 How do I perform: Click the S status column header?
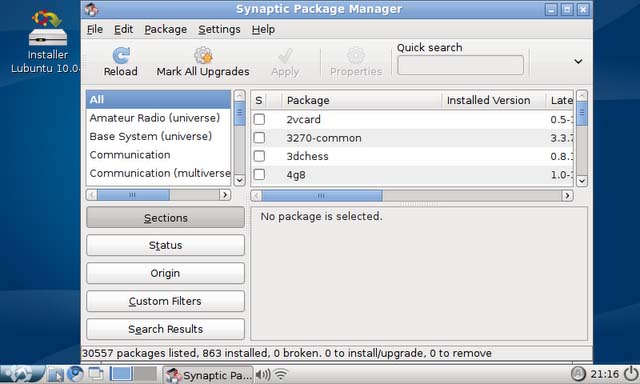259,100
